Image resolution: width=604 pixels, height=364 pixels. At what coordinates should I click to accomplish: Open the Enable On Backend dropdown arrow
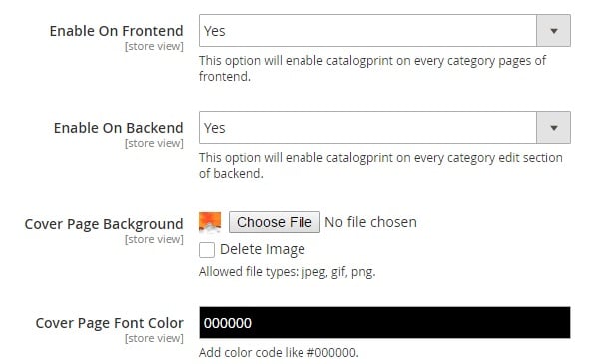click(553, 128)
